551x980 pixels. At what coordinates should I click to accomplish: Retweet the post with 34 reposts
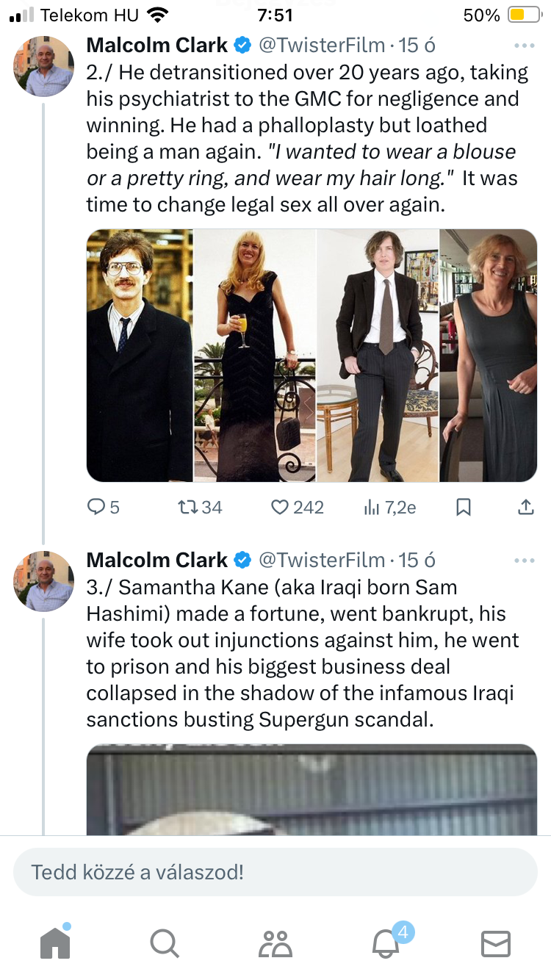point(189,507)
